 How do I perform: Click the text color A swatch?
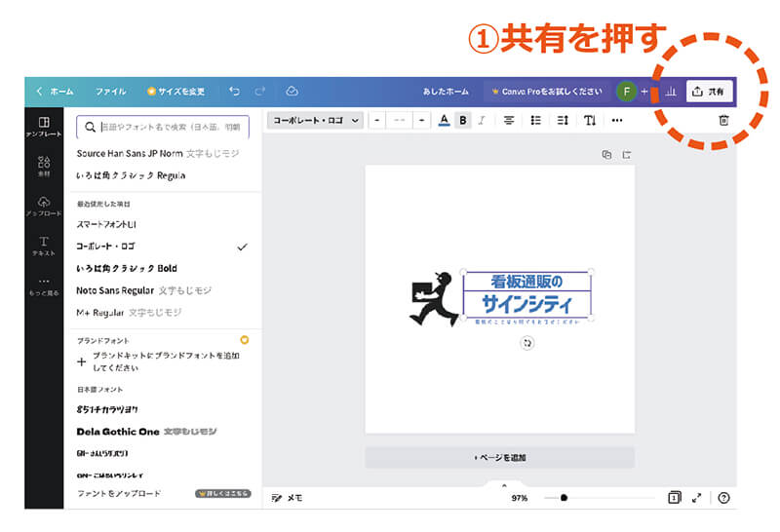pyautogui.click(x=444, y=120)
